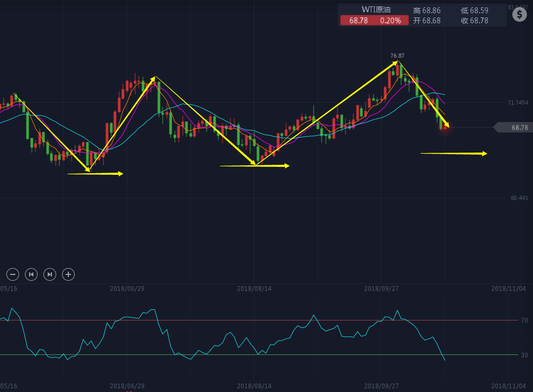Click the 2018/08/14 date on main chart axis
The height and width of the screenshot is (392, 533).
(254, 289)
